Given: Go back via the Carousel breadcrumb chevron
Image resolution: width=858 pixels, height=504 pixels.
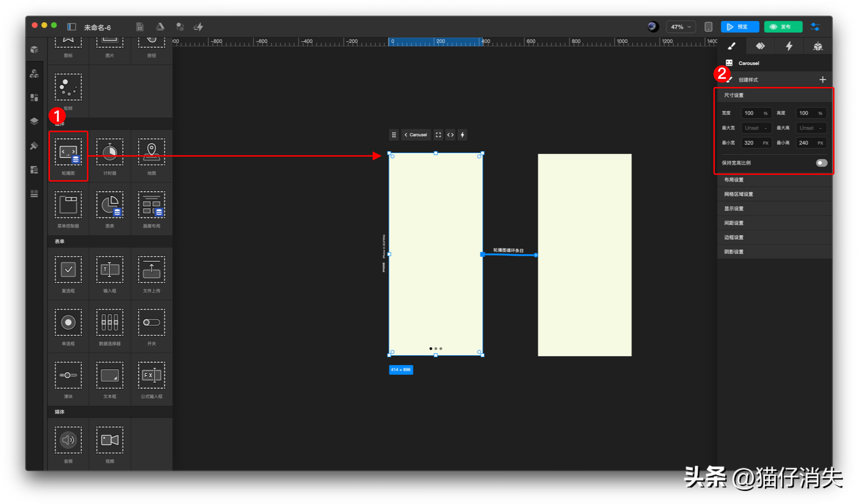Looking at the screenshot, I should pos(406,135).
